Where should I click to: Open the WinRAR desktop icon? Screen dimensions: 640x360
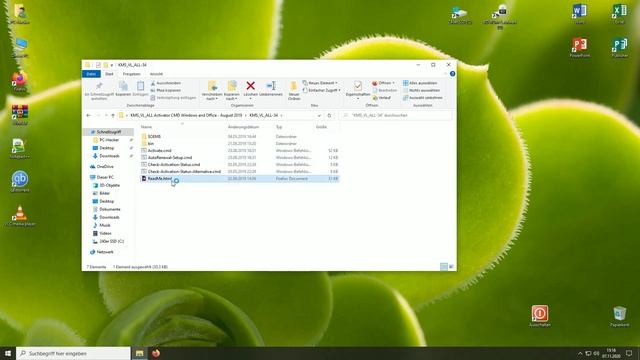coord(20,114)
